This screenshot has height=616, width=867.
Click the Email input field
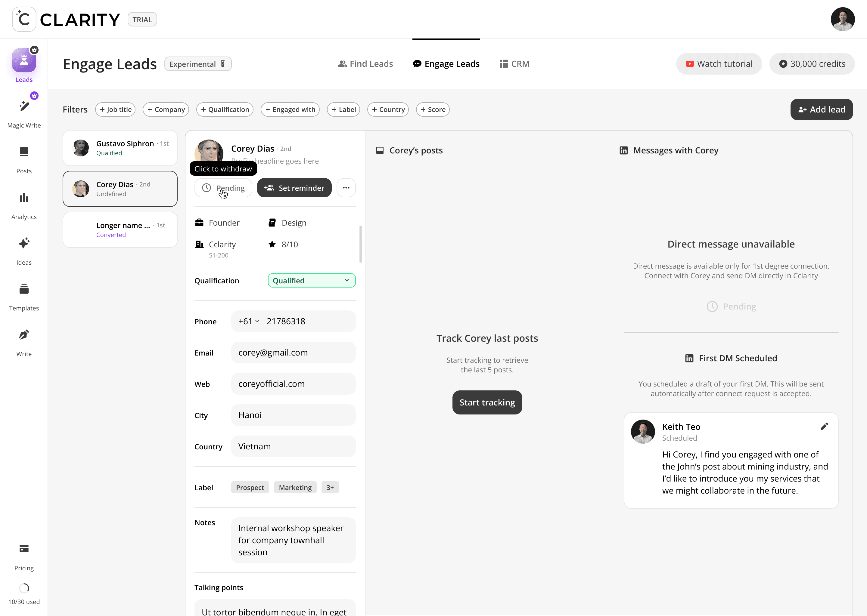click(293, 353)
